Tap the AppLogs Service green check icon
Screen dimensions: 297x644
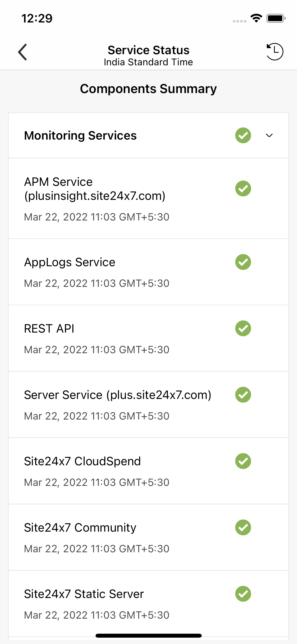coord(243,262)
